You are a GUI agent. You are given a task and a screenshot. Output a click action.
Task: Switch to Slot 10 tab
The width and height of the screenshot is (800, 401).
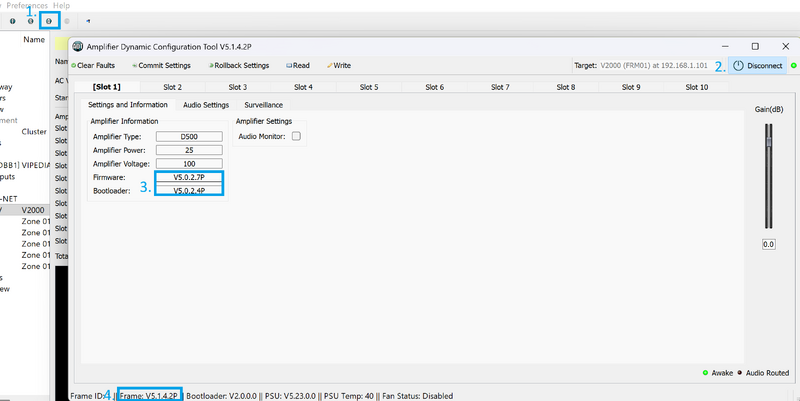click(696, 87)
